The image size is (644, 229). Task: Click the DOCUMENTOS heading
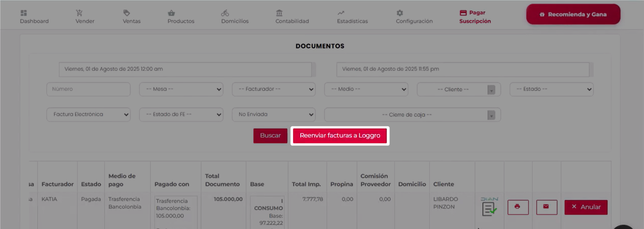click(320, 46)
